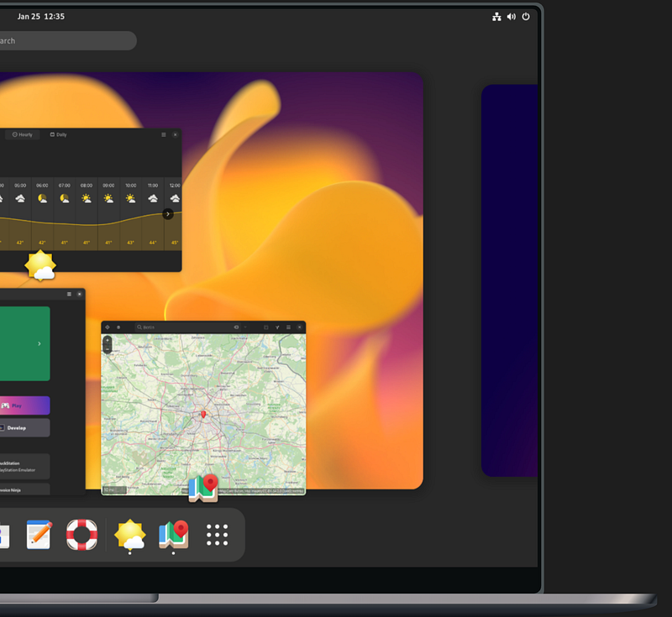The image size is (672, 617).
Task: Click the icon inside Maps search field's right end
Action: (236, 327)
